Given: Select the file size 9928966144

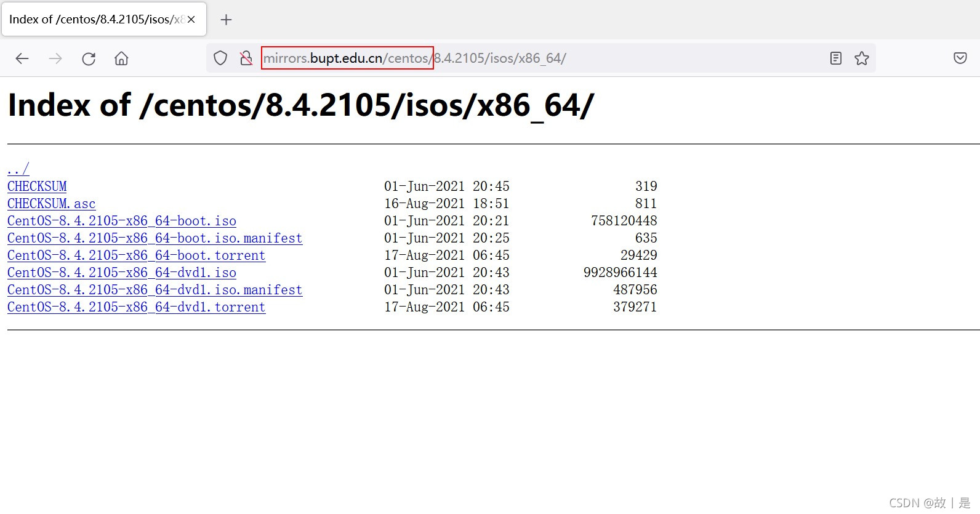Looking at the screenshot, I should click(621, 272).
